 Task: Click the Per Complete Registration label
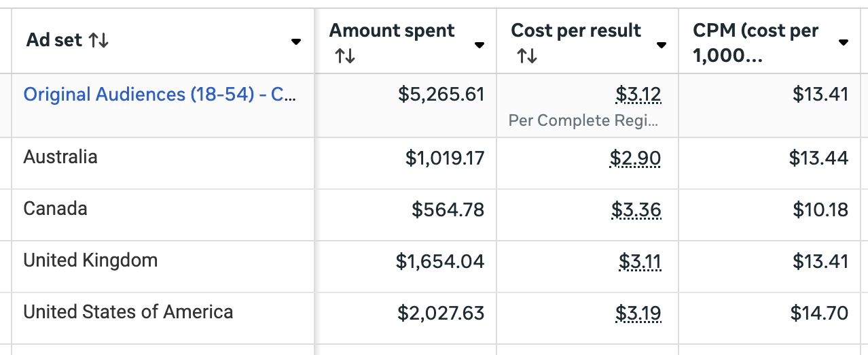tap(584, 121)
